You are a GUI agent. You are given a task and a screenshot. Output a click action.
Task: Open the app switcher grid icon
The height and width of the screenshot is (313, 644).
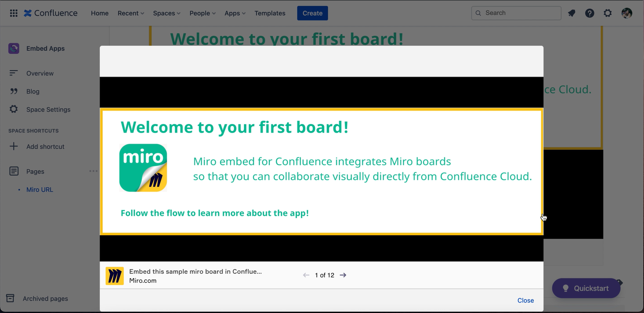click(x=14, y=13)
